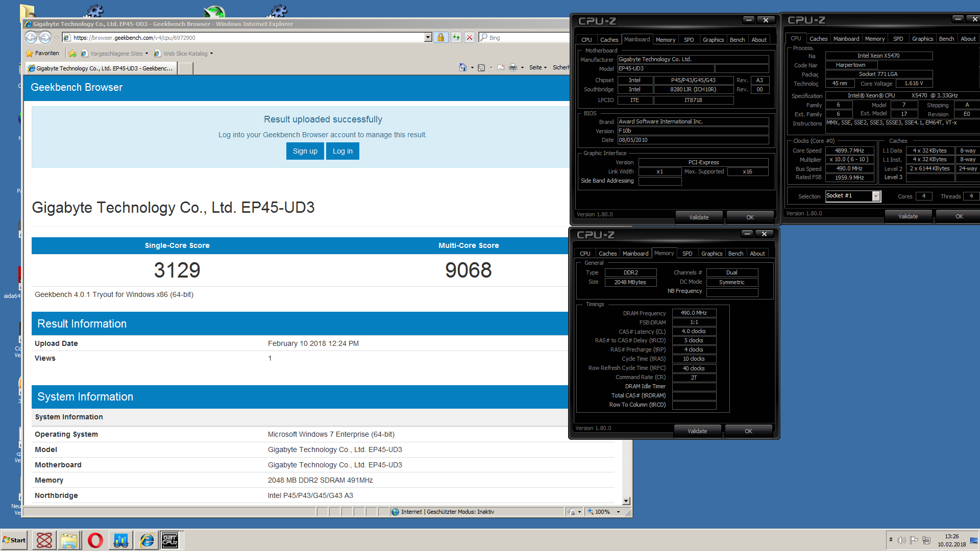Screen dimensions: 980x551
Task: Open the Action Center flag icon
Action: 914,540
